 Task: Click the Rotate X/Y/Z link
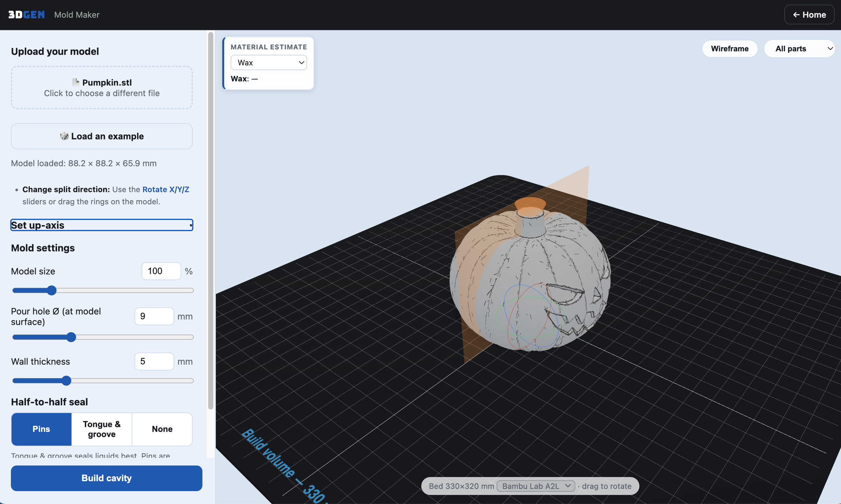166,189
